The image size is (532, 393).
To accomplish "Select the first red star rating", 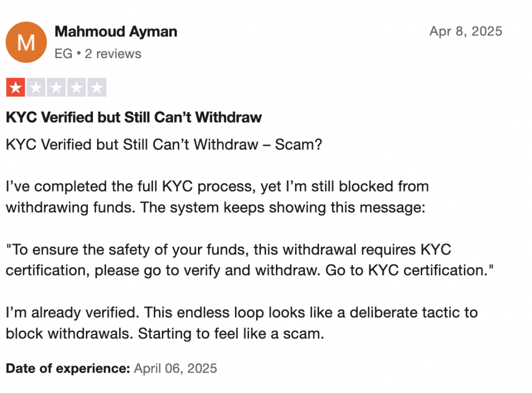I will coord(16,88).
